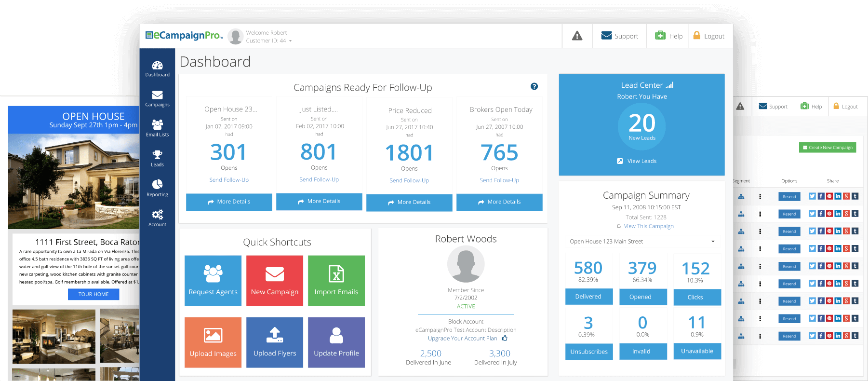Share first row campaign on Facebook
Viewport: 868px width, 381px height.
[821, 196]
